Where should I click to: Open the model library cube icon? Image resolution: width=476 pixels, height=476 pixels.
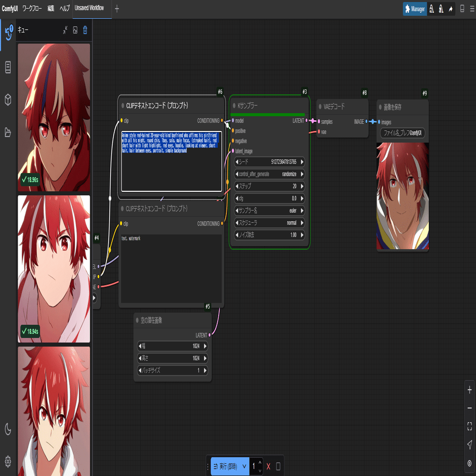(x=8, y=99)
